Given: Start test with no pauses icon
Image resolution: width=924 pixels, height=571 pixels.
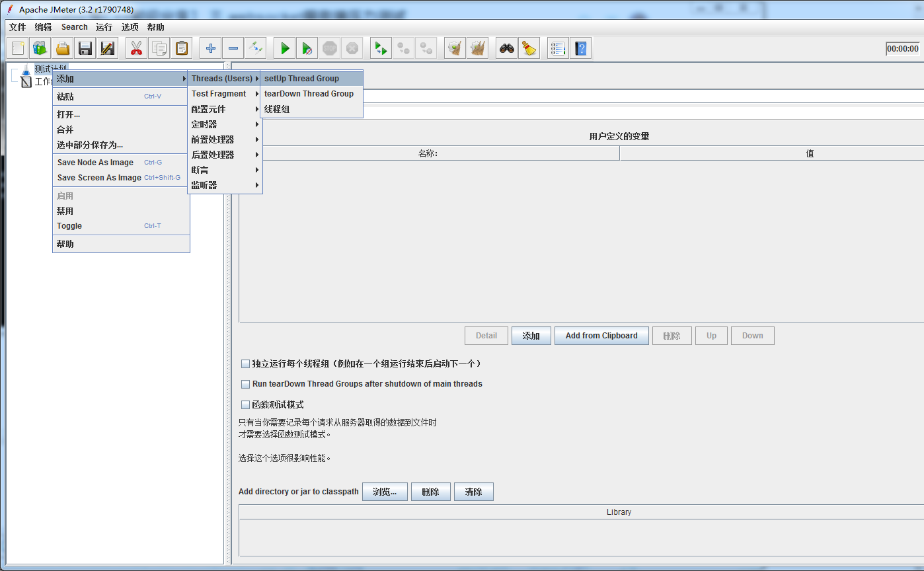Looking at the screenshot, I should (x=307, y=48).
